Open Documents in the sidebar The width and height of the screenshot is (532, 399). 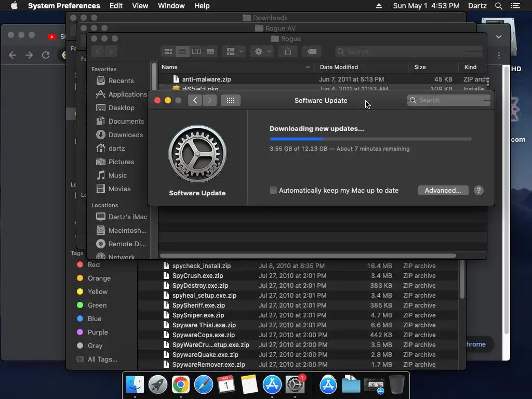point(120,122)
